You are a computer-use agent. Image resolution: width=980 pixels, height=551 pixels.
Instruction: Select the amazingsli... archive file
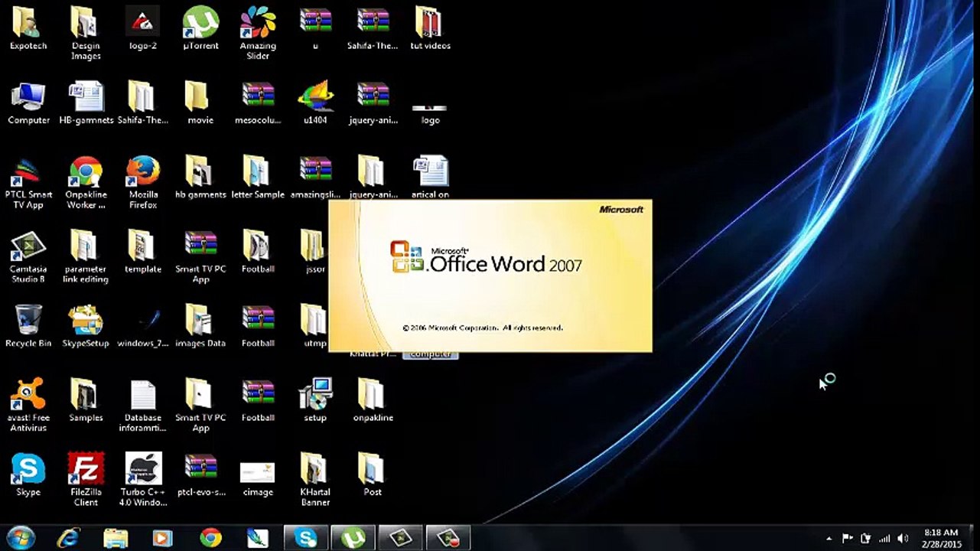(x=315, y=178)
